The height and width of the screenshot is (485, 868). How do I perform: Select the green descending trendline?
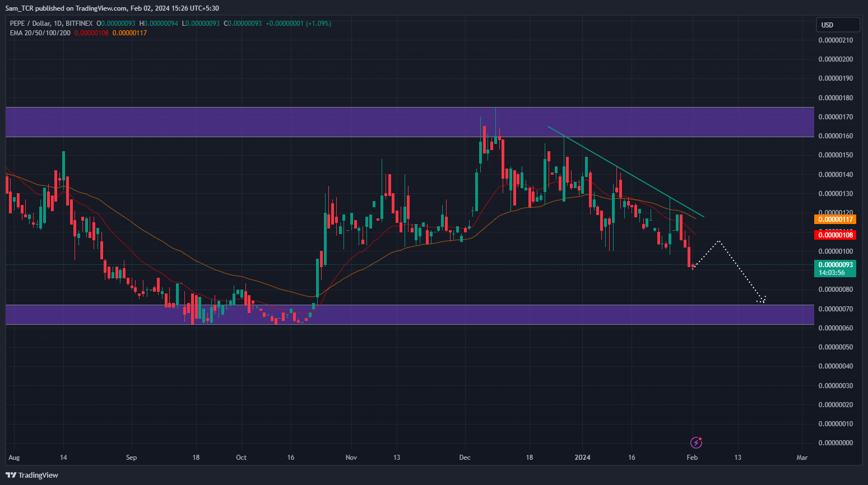tap(626, 172)
